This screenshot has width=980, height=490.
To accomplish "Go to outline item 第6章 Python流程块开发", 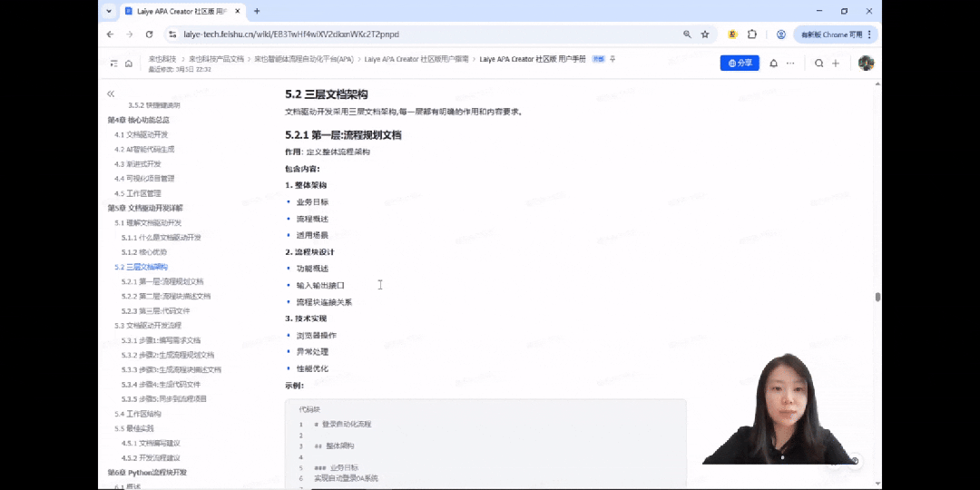I will (x=147, y=473).
